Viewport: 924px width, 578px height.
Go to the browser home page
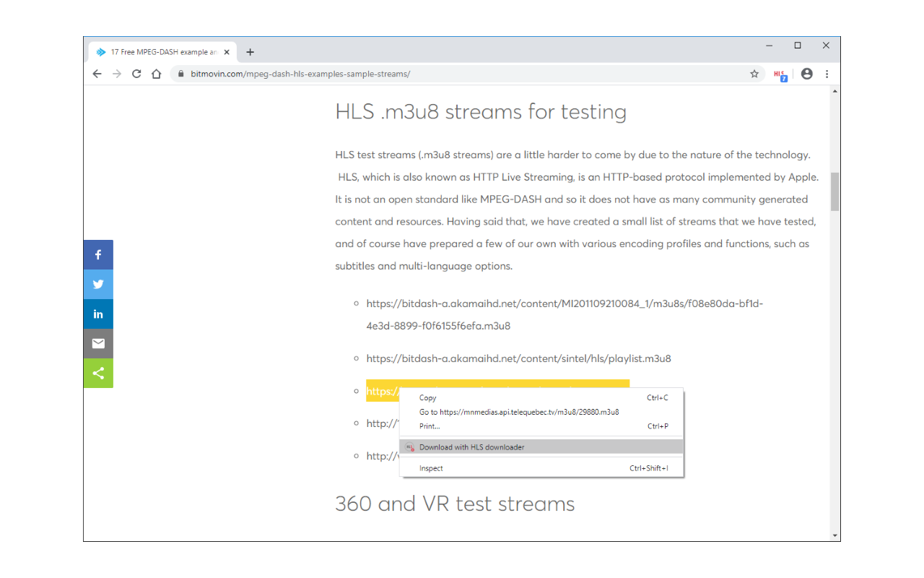pos(156,73)
